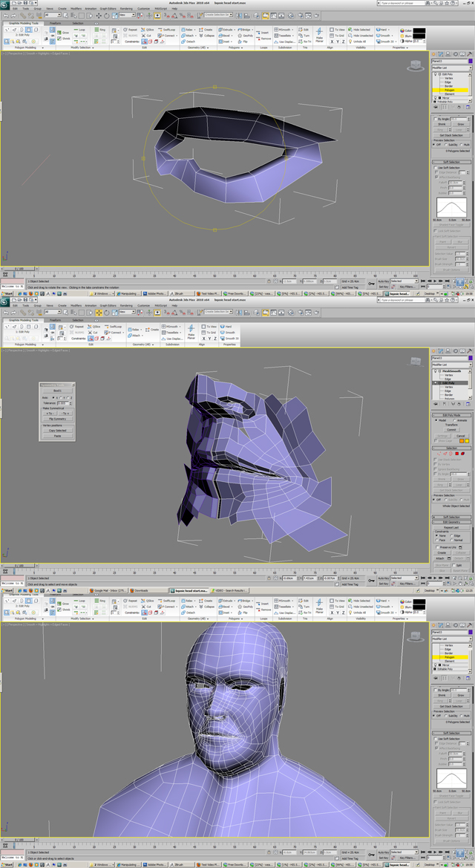Collapse Soft Selection rollout in eye-socket window
The width and height of the screenshot is (475, 868).
coord(452,162)
